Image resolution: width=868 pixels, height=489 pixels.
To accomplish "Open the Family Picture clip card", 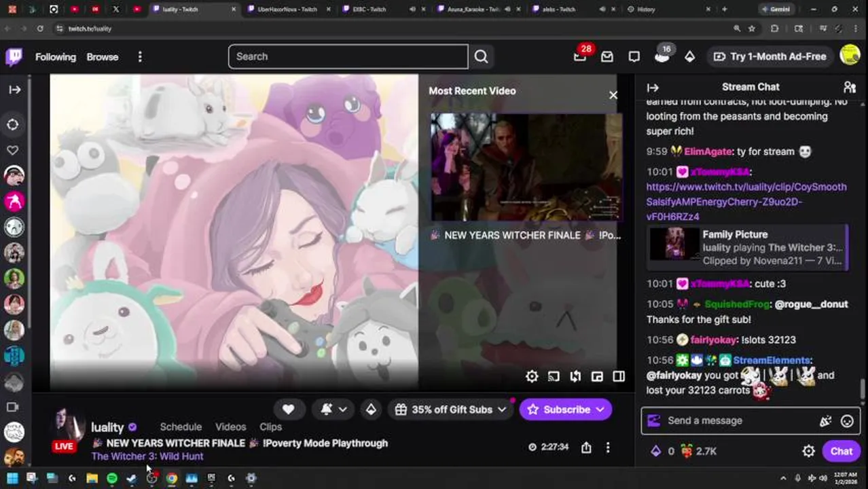I will pos(747,247).
